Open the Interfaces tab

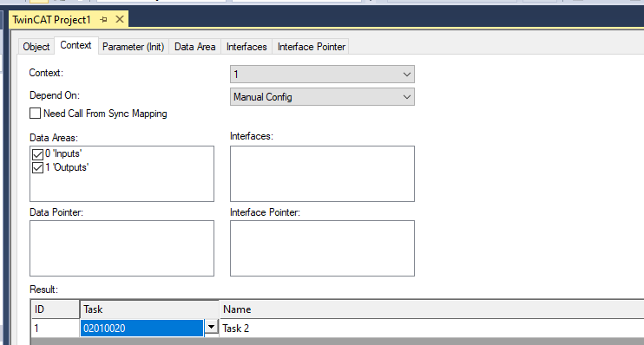coord(246,47)
